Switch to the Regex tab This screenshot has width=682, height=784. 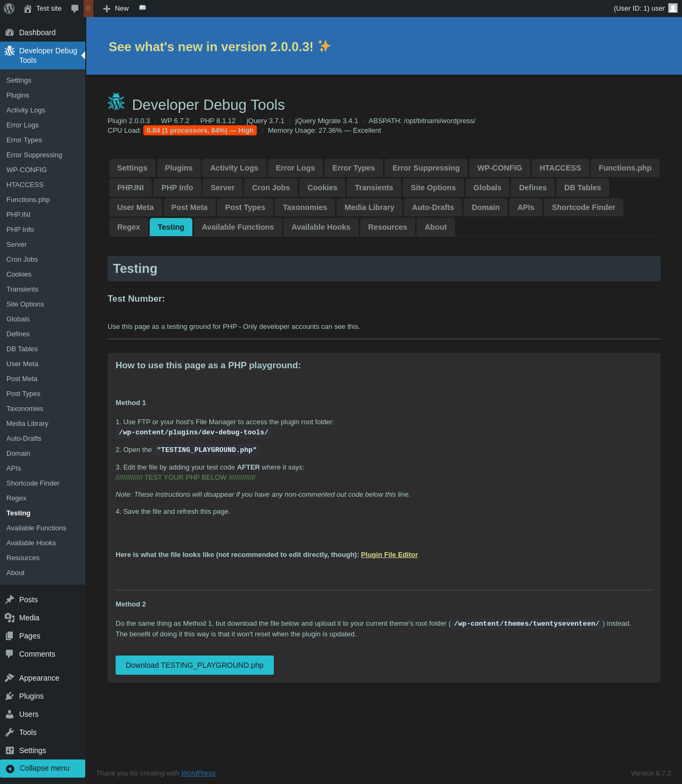point(128,227)
